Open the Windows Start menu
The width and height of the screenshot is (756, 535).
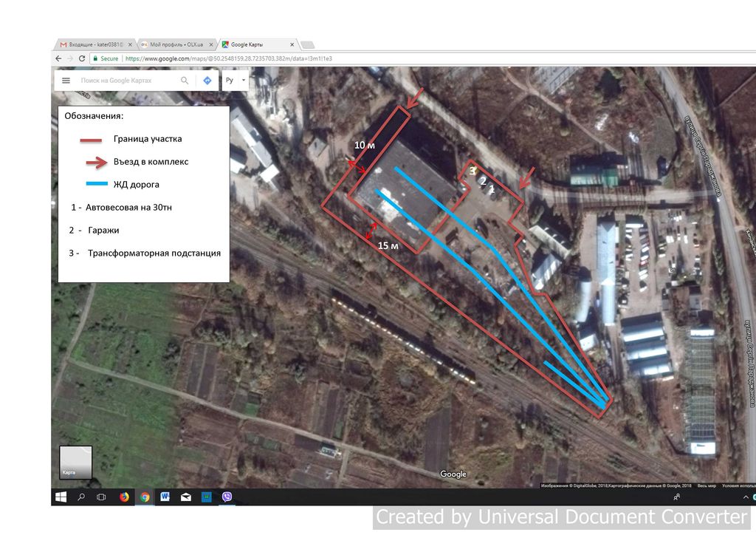point(61,497)
